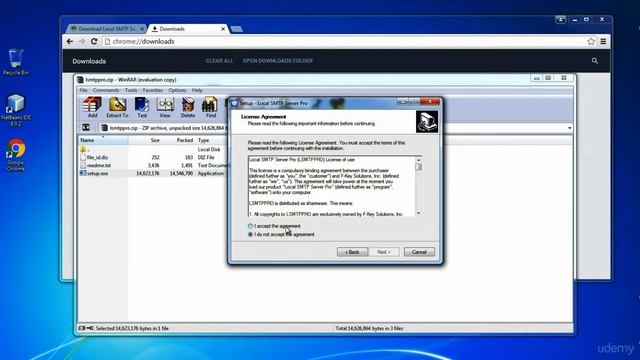The image size is (640, 360).
Task: Click the WinRAR Delete toolbar icon
Action: (x=188, y=107)
